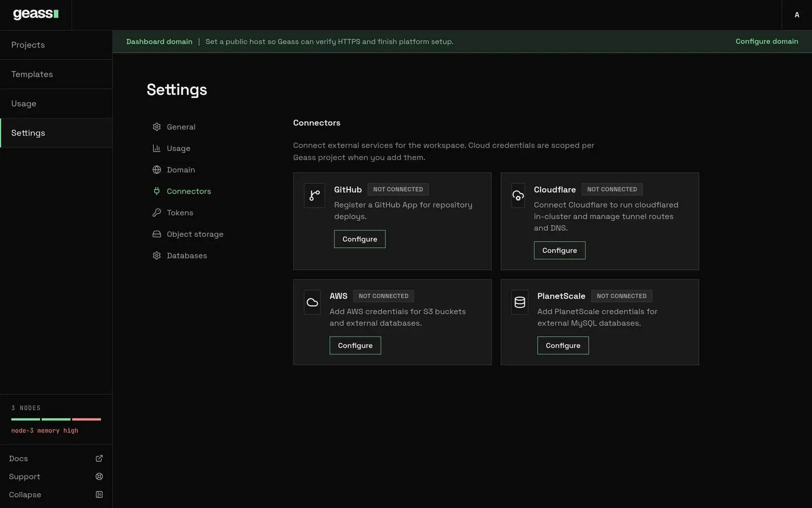The image size is (812, 508).
Task: Click the 'Dashboard domain' banner label
Action: tap(159, 42)
